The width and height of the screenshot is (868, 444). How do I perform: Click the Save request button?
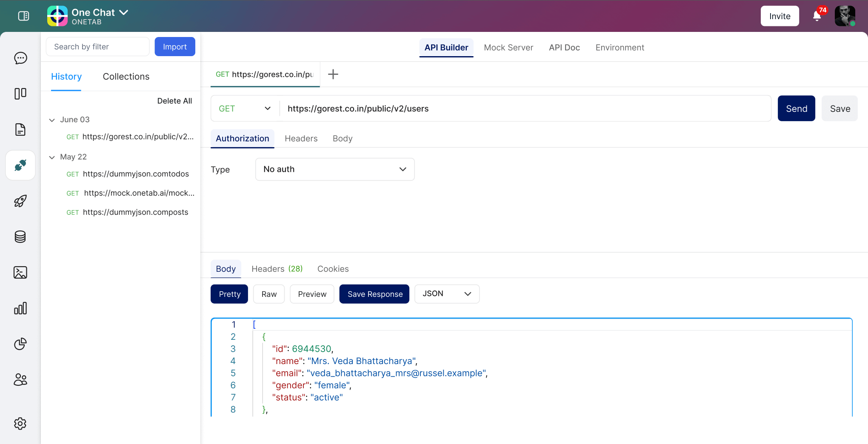click(840, 108)
